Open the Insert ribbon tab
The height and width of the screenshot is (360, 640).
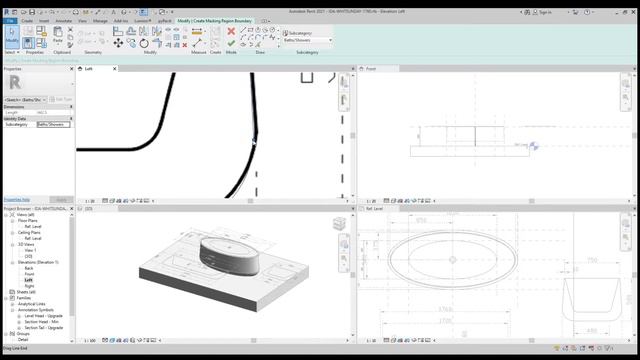(x=44, y=21)
